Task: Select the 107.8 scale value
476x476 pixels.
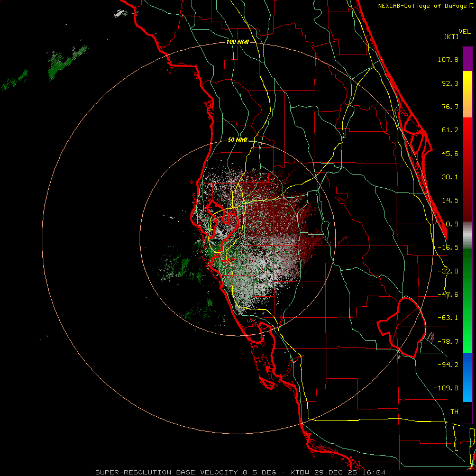Action: [448, 59]
